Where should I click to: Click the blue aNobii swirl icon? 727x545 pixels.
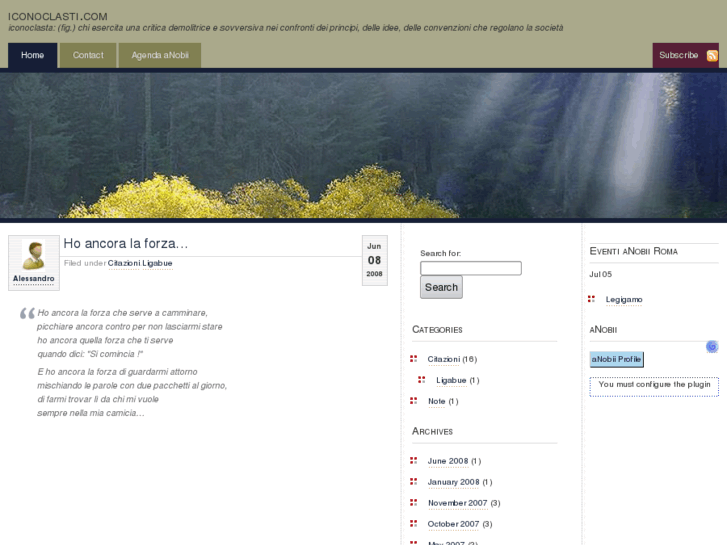712,346
